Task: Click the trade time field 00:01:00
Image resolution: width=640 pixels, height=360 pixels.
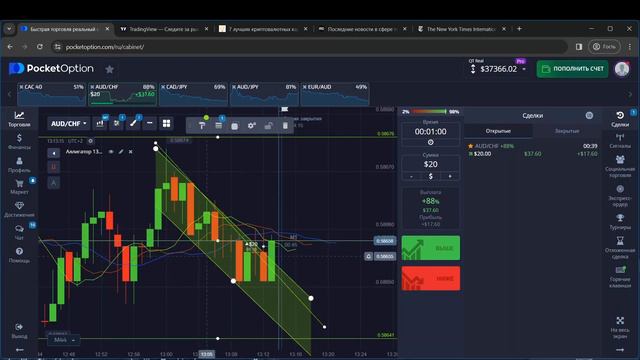Action: pos(431,131)
